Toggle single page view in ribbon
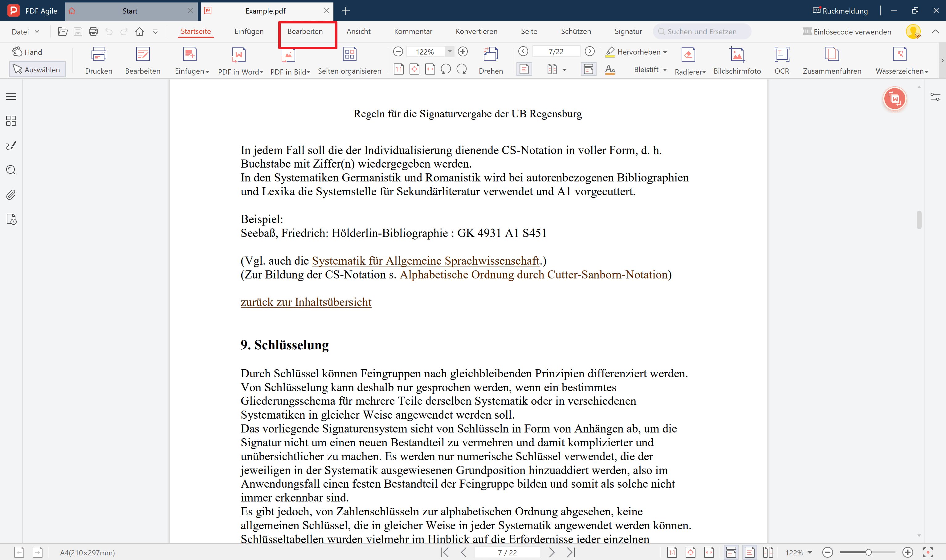Viewport: 946px width, 560px height. point(524,69)
